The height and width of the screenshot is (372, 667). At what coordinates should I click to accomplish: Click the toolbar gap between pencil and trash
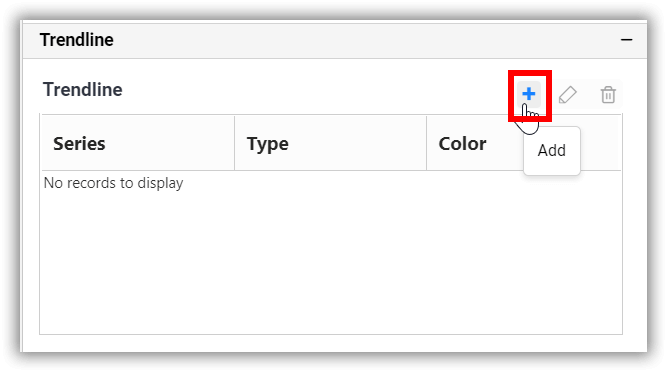tap(589, 94)
